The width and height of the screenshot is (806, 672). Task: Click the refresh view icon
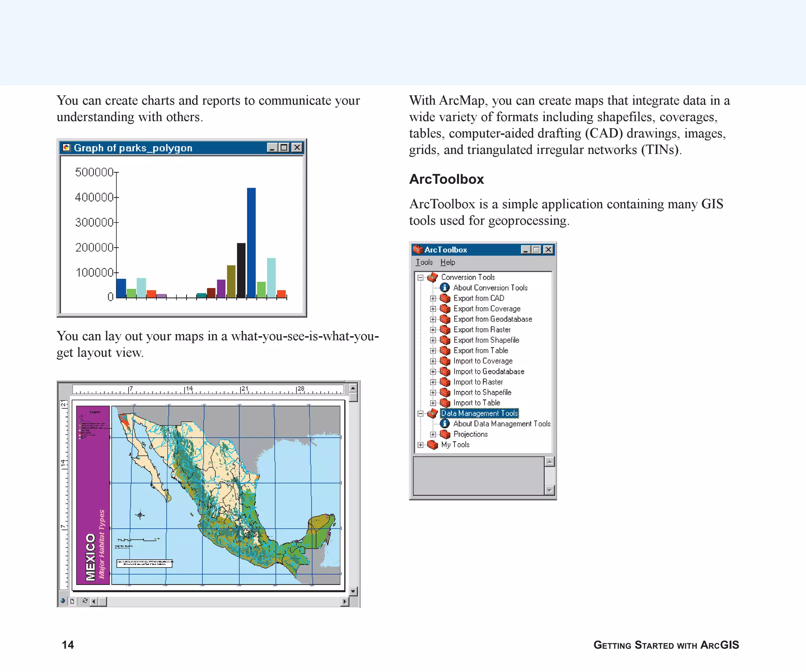85,601
